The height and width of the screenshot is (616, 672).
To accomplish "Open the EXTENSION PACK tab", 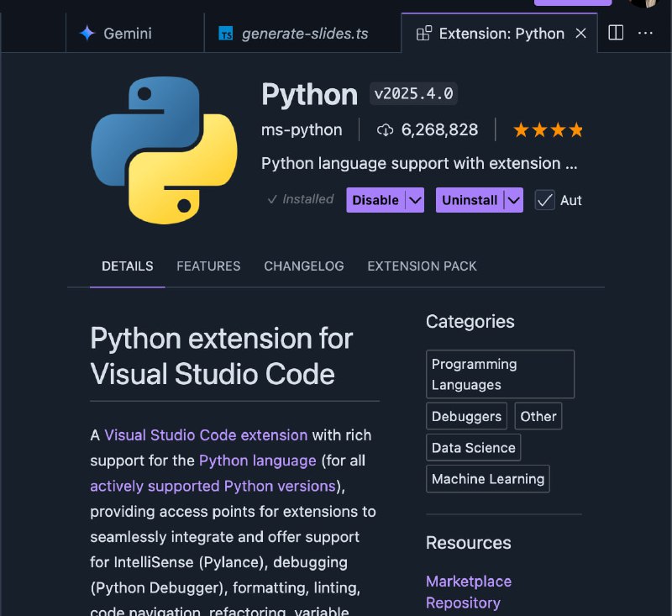I will click(x=422, y=266).
